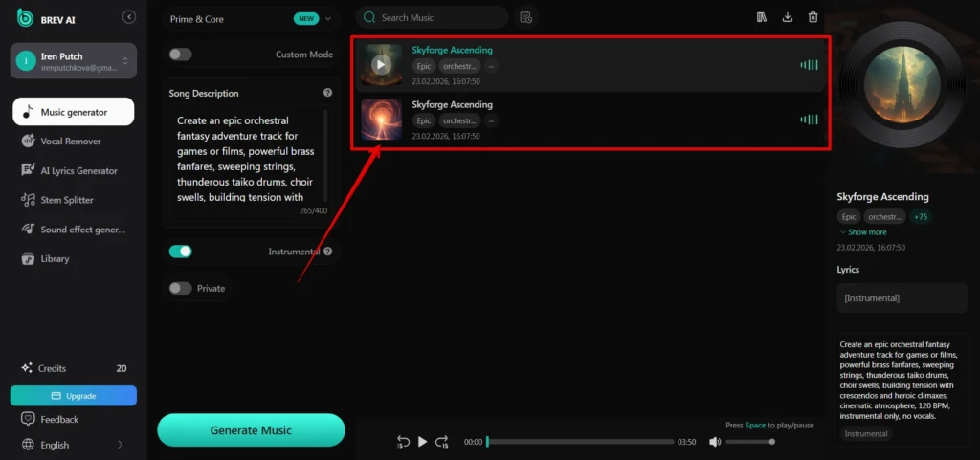Adjust the volume slider in the player
Screen dimensions: 980x460
click(x=750, y=442)
